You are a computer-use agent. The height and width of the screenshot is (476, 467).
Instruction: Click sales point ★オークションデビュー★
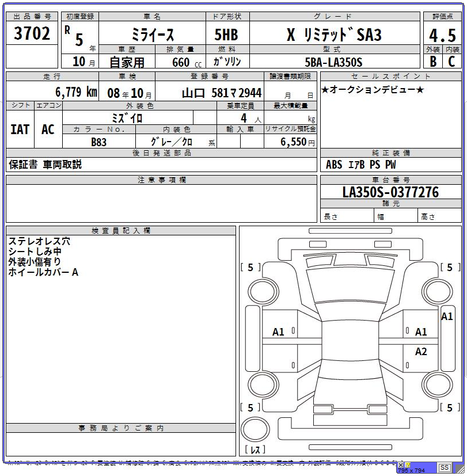click(x=372, y=90)
